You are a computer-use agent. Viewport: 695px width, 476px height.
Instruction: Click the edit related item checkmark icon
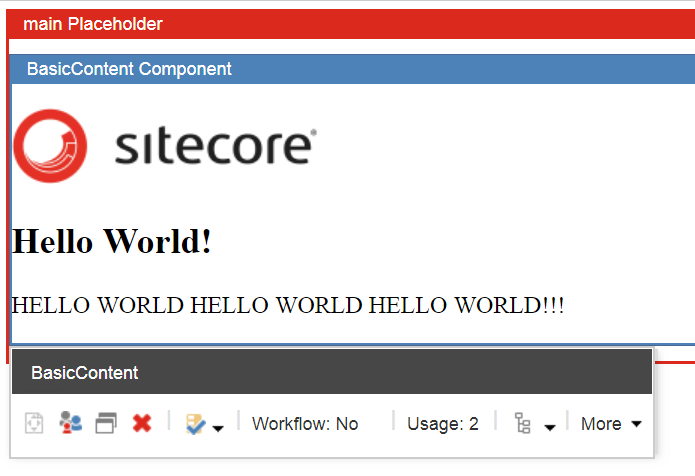[x=195, y=424]
